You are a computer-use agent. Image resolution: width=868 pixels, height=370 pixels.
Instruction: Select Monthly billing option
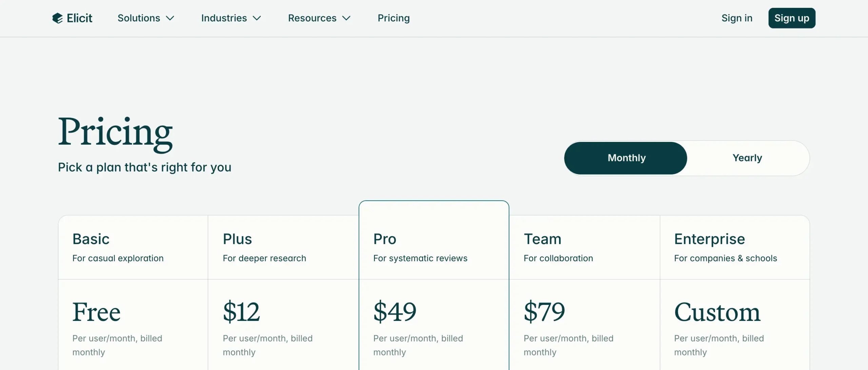(x=626, y=158)
